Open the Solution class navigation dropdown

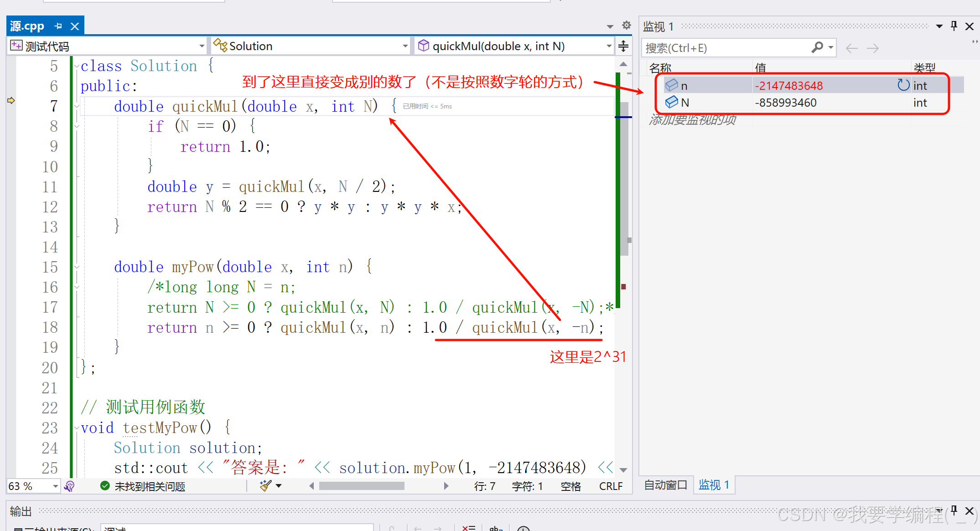[x=405, y=46]
